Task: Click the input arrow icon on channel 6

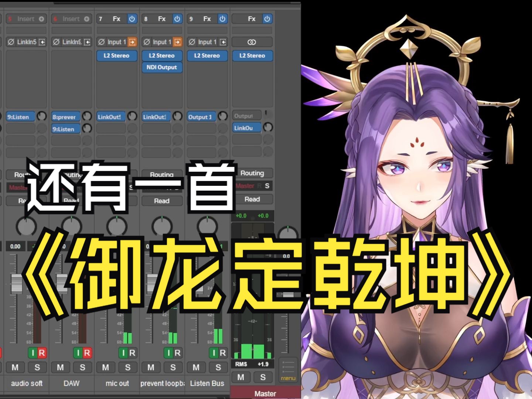Action: [87, 42]
